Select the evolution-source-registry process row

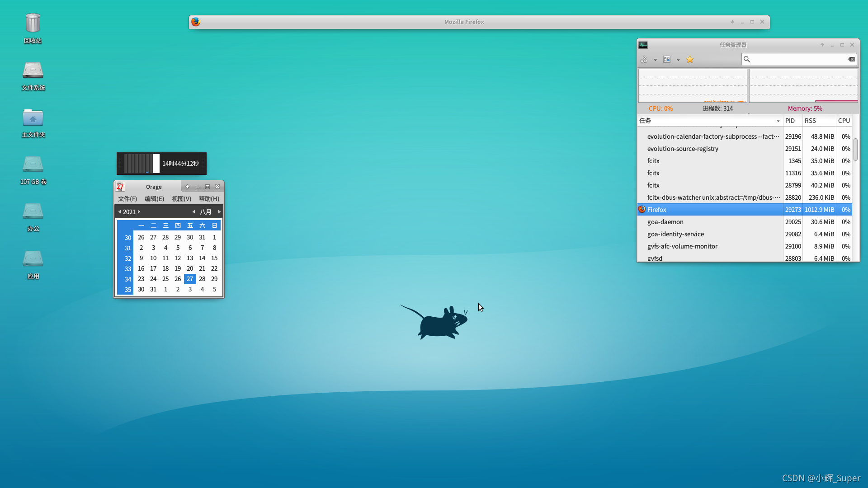745,149
